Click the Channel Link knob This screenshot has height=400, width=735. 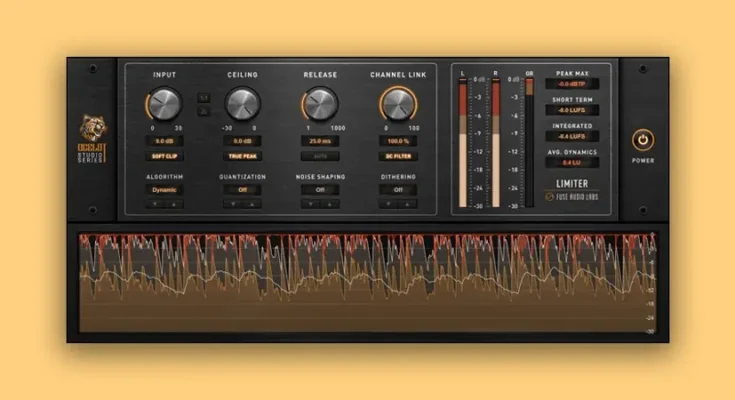[x=398, y=104]
